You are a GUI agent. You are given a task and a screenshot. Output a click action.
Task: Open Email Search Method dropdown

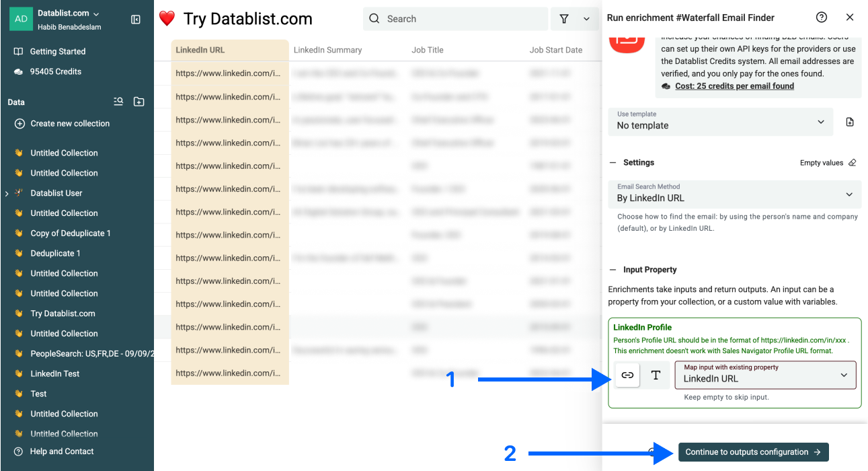734,194
